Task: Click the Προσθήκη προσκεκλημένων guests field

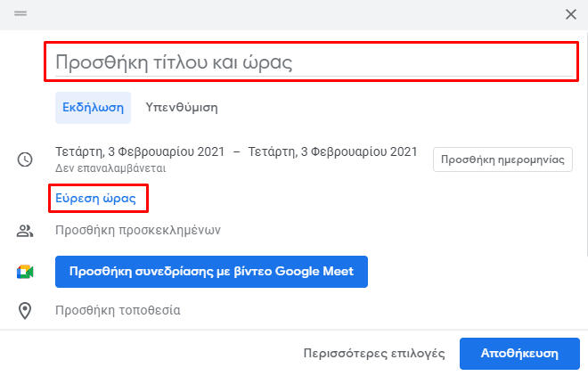Action: tap(138, 230)
